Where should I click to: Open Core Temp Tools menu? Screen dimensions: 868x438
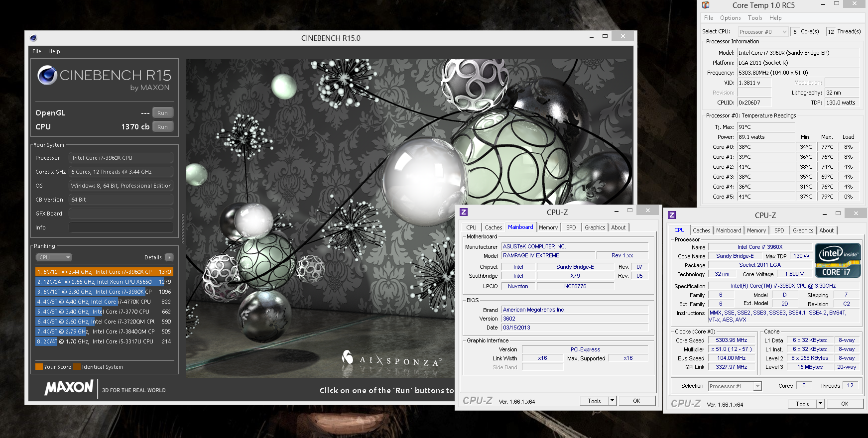[755, 18]
